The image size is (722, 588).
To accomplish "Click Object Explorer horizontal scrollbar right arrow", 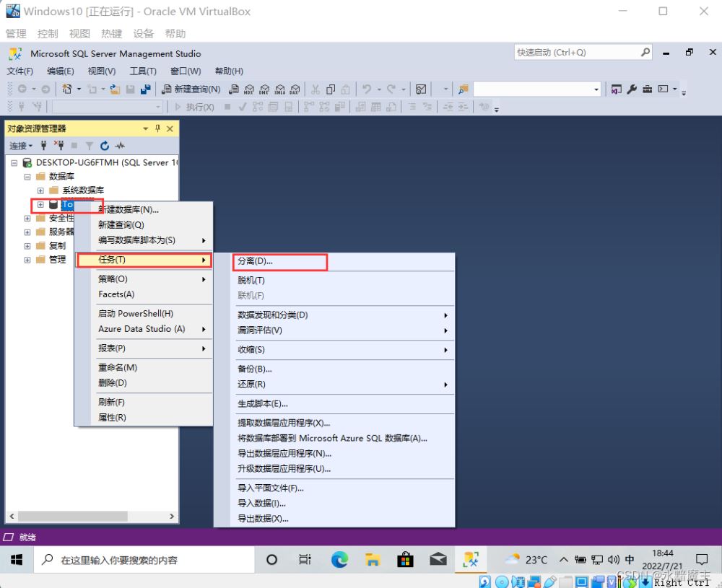I will pos(172,517).
